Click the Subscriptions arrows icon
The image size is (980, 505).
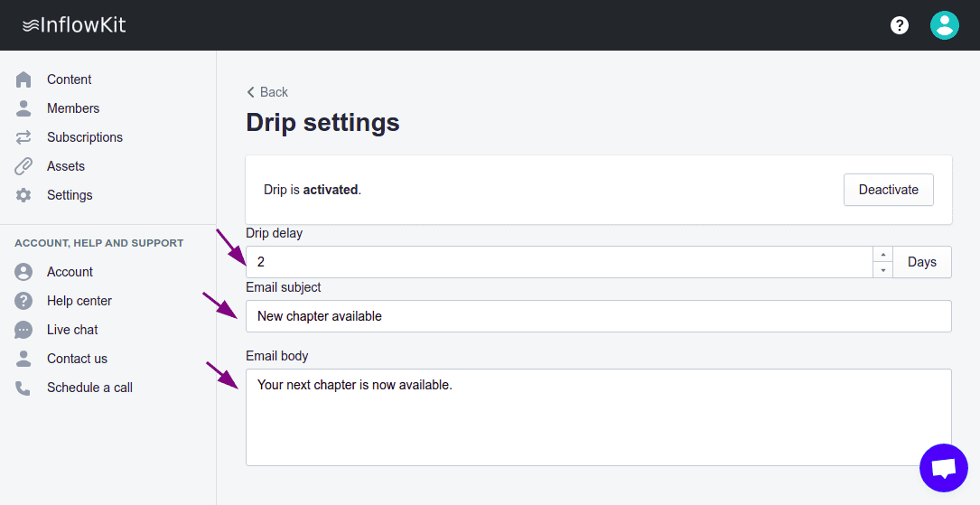point(23,137)
